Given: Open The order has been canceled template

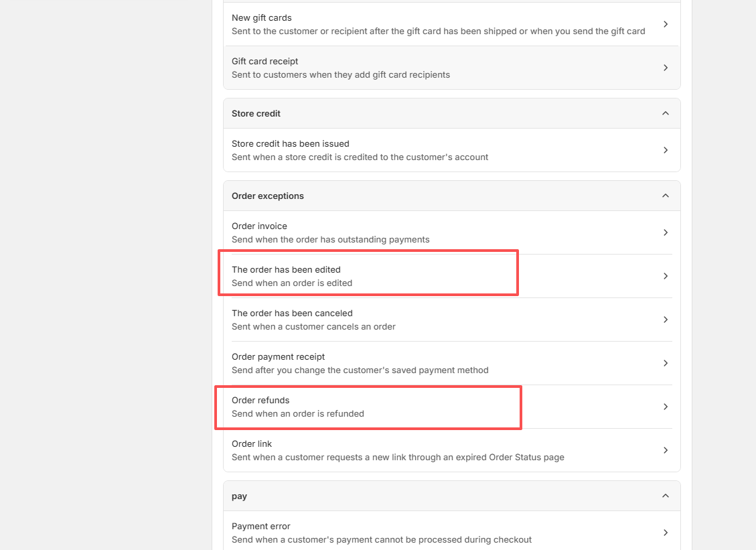Looking at the screenshot, I should click(x=292, y=314).
